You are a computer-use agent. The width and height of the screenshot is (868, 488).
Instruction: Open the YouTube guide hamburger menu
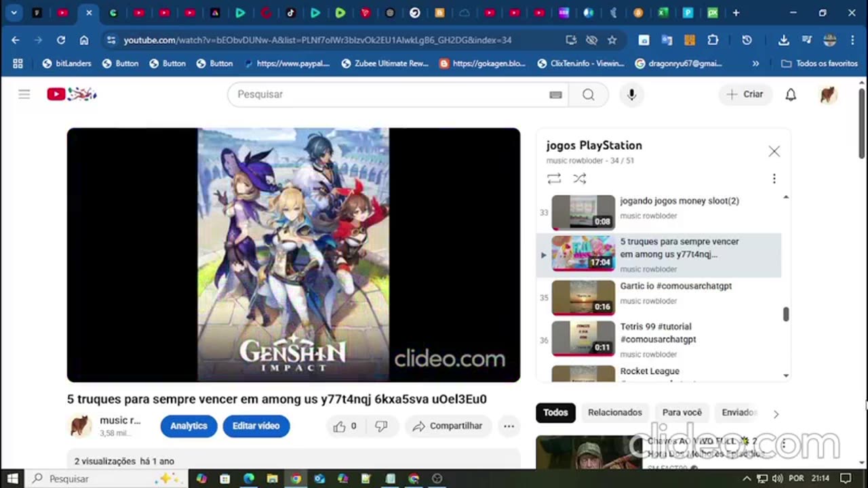24,94
